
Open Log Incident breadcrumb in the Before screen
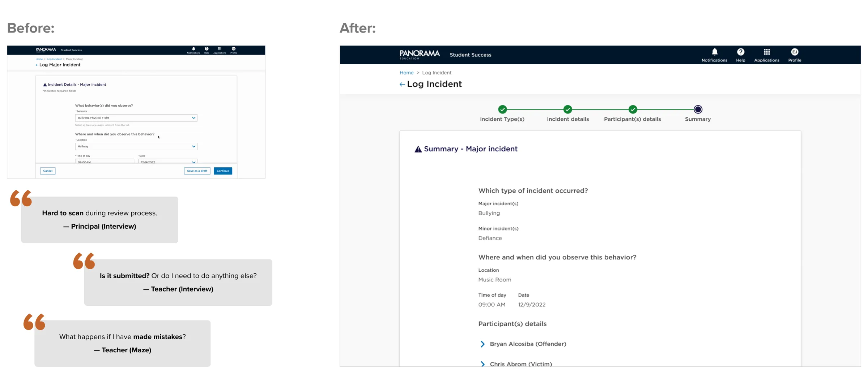click(54, 59)
